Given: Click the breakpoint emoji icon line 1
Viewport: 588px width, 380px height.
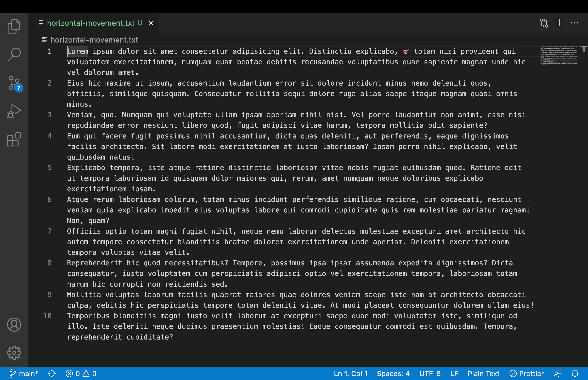Looking at the screenshot, I should pyautogui.click(x=405, y=51).
